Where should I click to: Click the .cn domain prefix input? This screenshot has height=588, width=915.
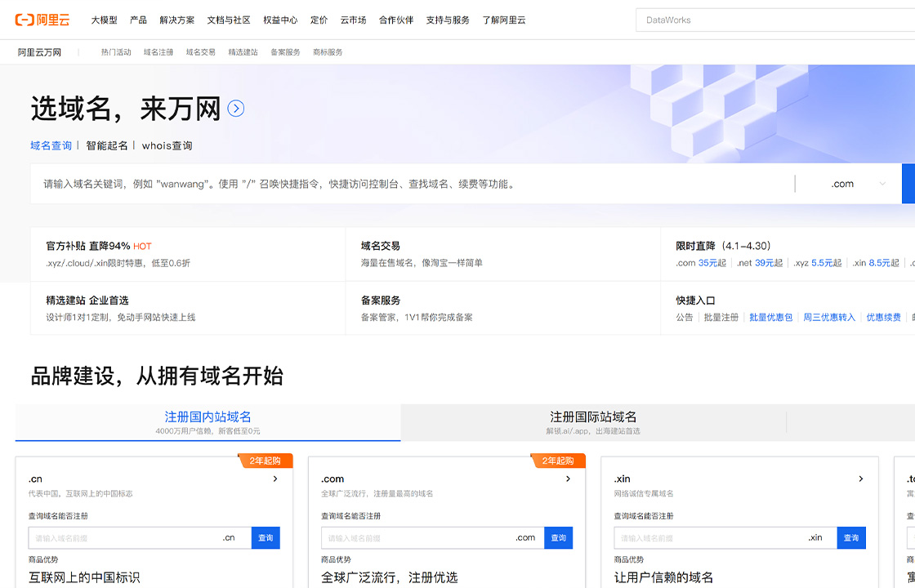point(140,538)
